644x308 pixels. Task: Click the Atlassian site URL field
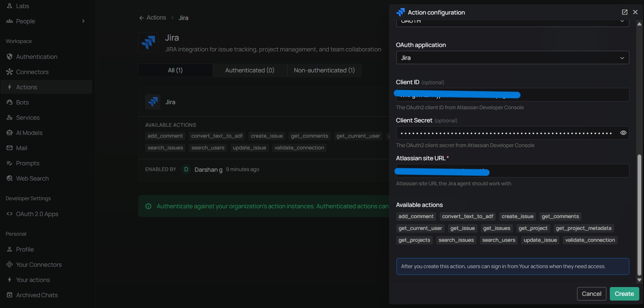pos(512,171)
